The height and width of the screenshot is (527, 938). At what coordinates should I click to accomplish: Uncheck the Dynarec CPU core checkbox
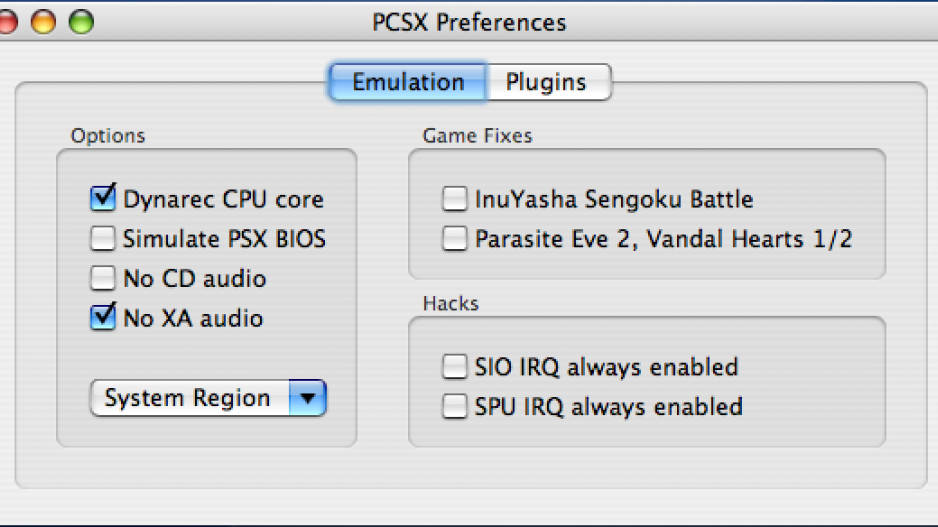click(103, 198)
